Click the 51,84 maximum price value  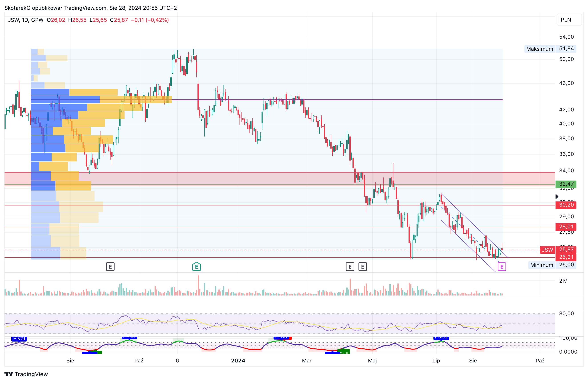[x=566, y=49]
